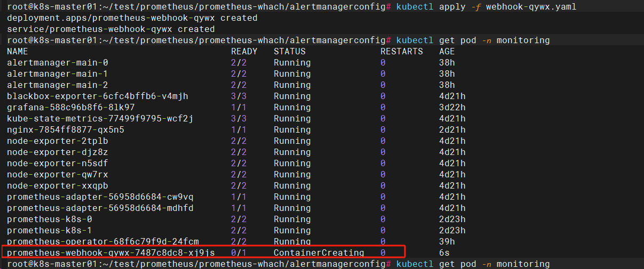
Task: Click Running status of prometheus-k8s-0 row
Action: (292, 219)
